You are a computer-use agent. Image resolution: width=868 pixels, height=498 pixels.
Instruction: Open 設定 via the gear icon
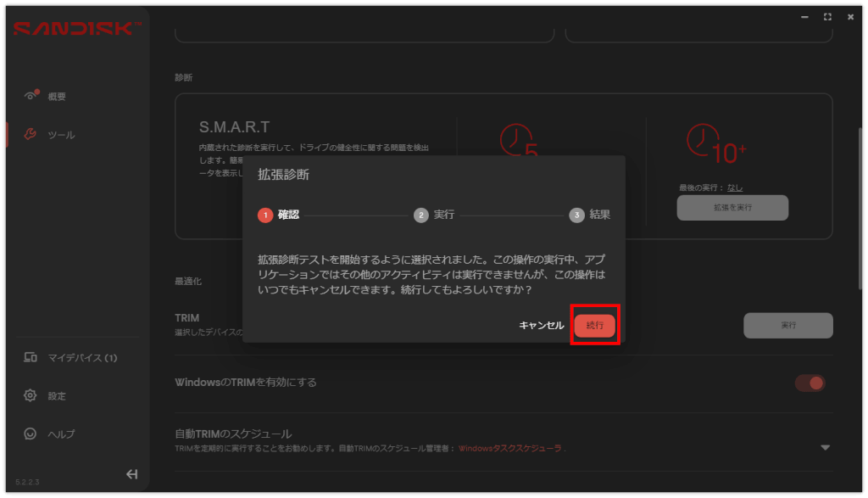(31, 395)
